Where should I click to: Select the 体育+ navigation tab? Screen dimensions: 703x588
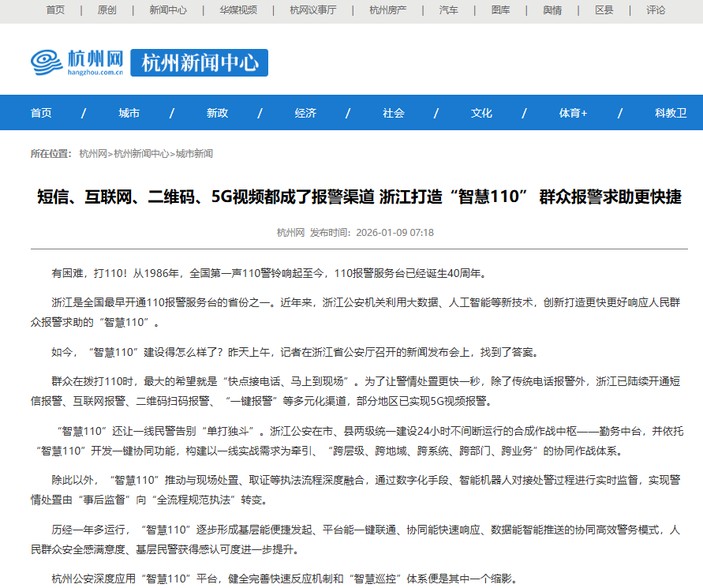coord(573,113)
